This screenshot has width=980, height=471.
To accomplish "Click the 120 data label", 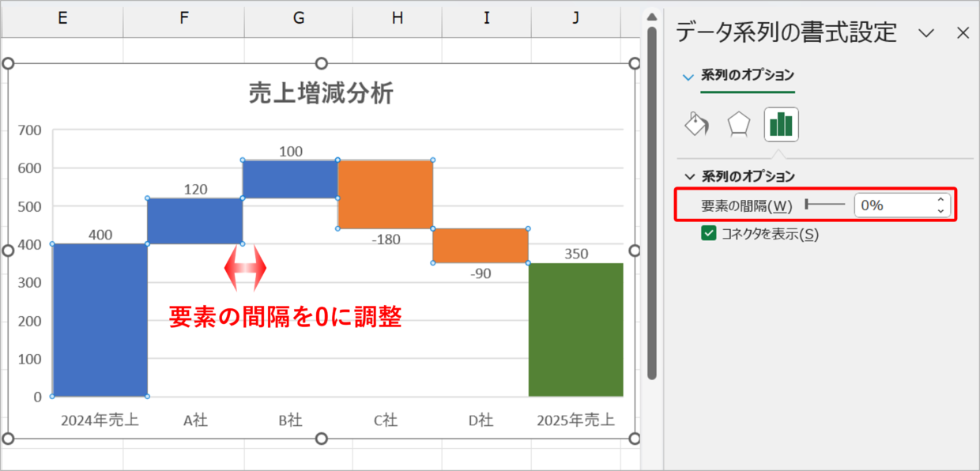I will tap(195, 189).
